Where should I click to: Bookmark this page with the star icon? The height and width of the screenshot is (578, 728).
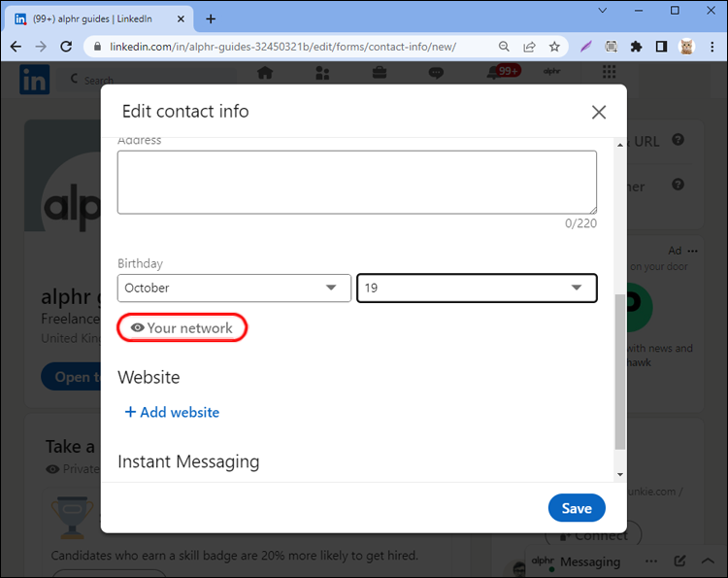click(x=554, y=47)
